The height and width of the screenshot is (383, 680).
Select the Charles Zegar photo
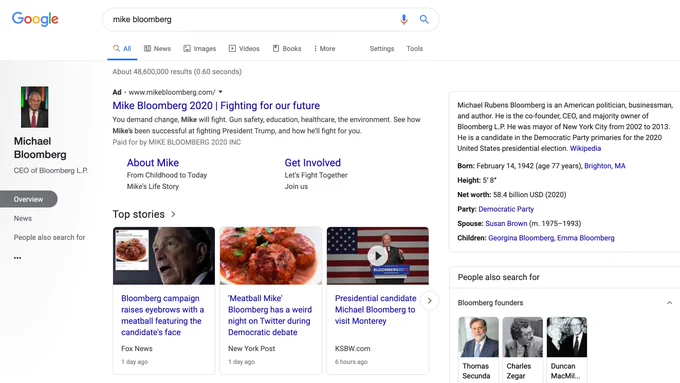pyautogui.click(x=523, y=337)
